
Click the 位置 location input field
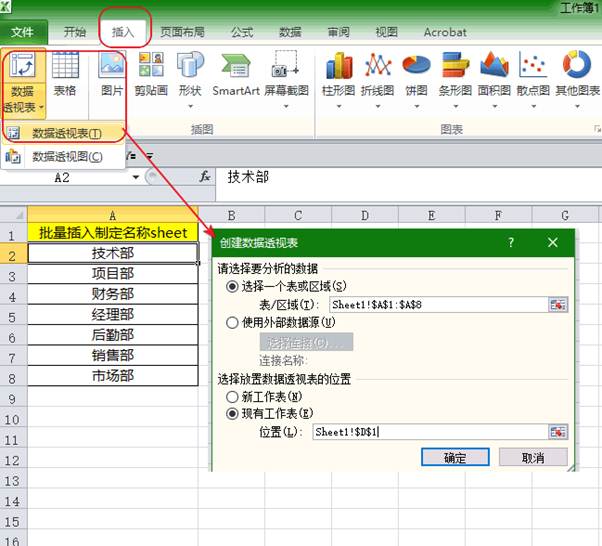click(428, 432)
